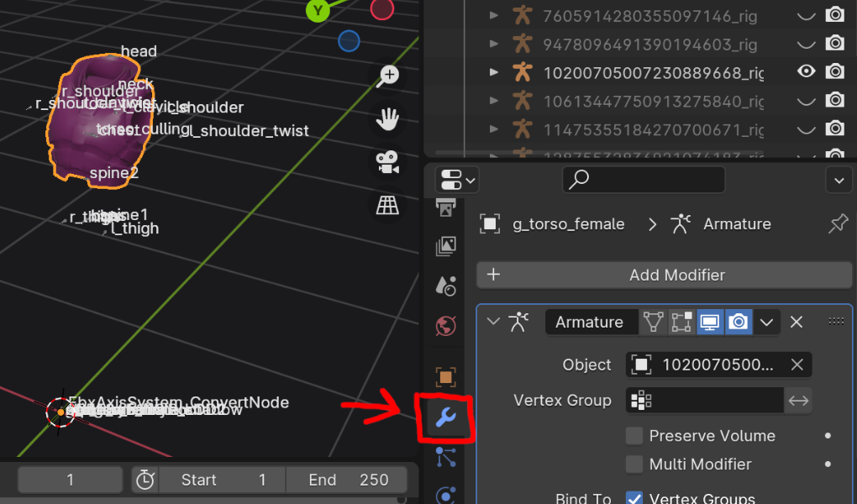Open the Particle Properties tab
The image size is (857, 504).
[445, 457]
